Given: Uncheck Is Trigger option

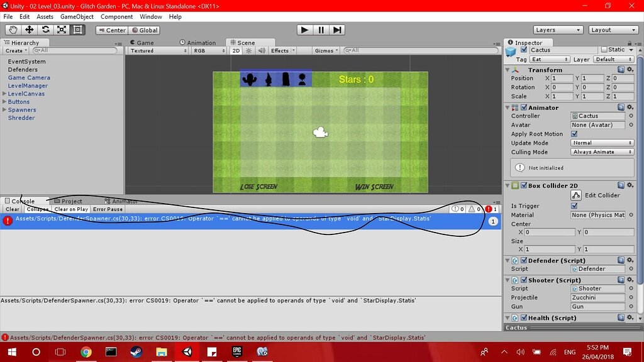Looking at the screenshot, I should (x=574, y=206).
